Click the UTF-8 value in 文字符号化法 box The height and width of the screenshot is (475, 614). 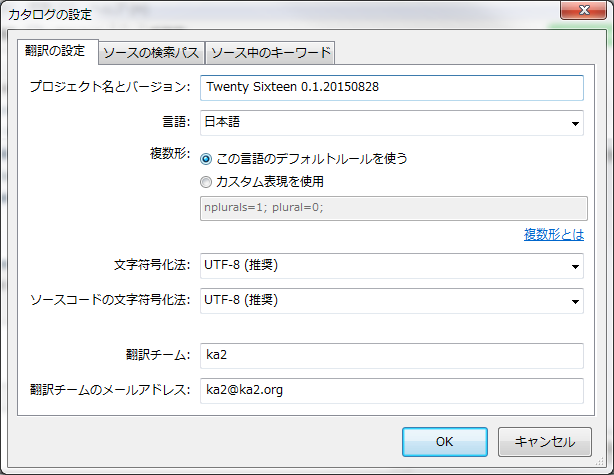[240, 267]
